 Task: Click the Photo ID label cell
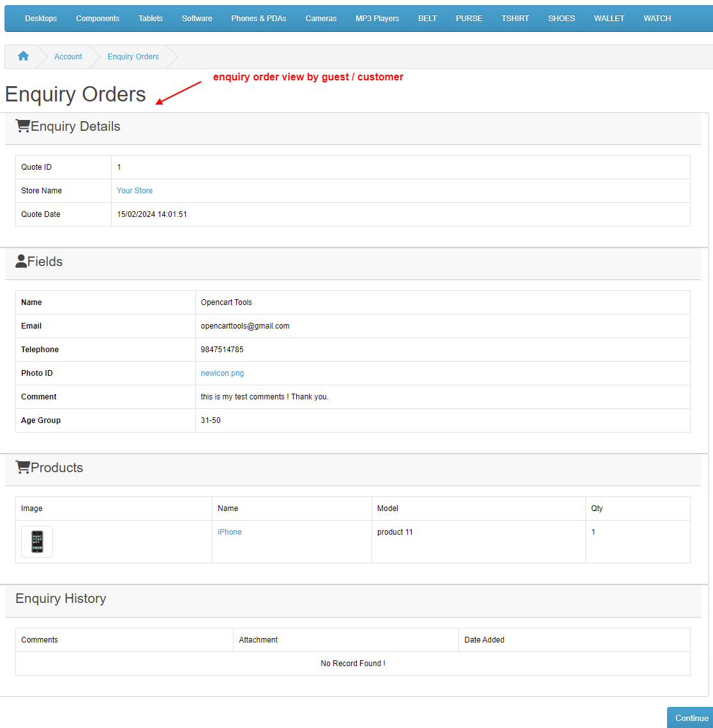pyautogui.click(x=105, y=373)
